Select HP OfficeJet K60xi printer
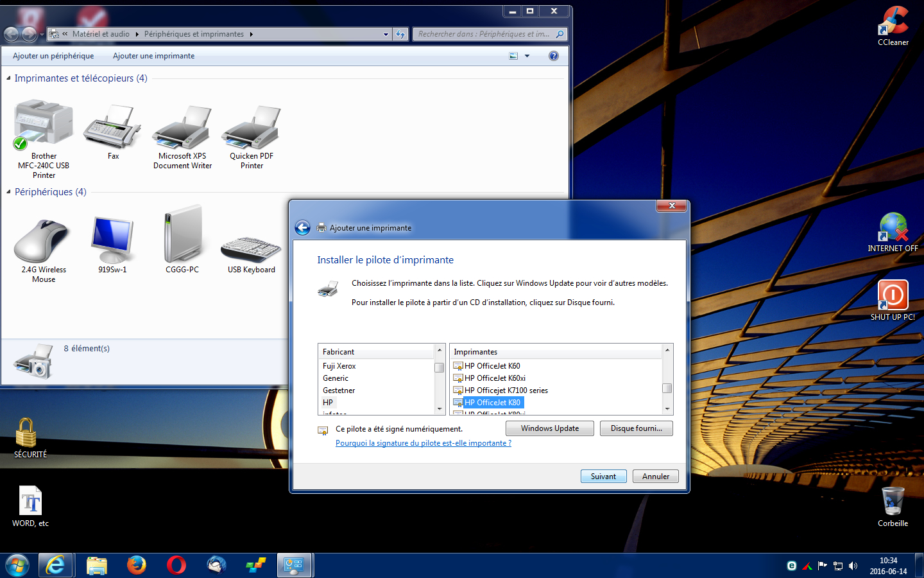Screen dimensions: 924x578 pyautogui.click(x=495, y=378)
